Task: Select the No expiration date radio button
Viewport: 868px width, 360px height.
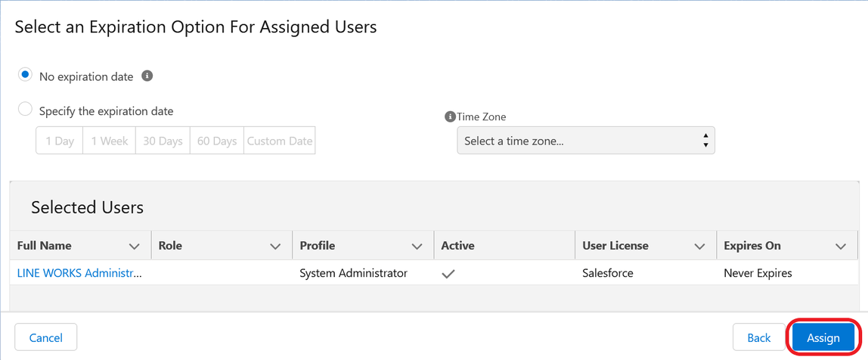Action: [26, 75]
